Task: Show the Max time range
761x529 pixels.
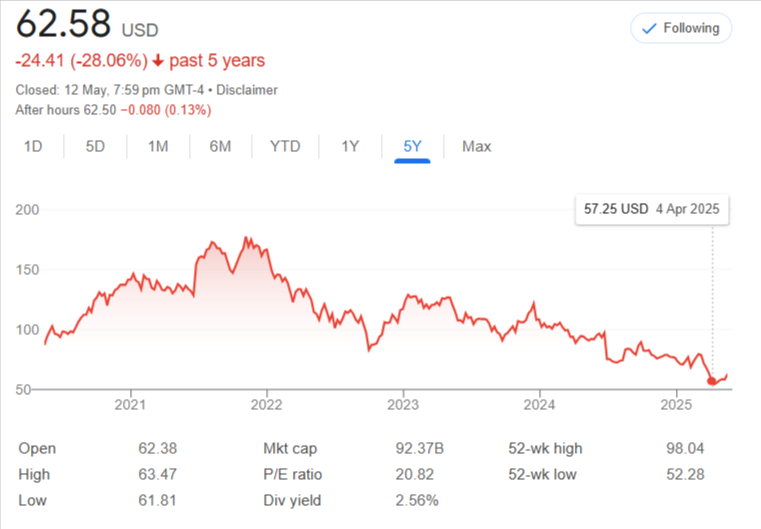Action: (x=476, y=146)
